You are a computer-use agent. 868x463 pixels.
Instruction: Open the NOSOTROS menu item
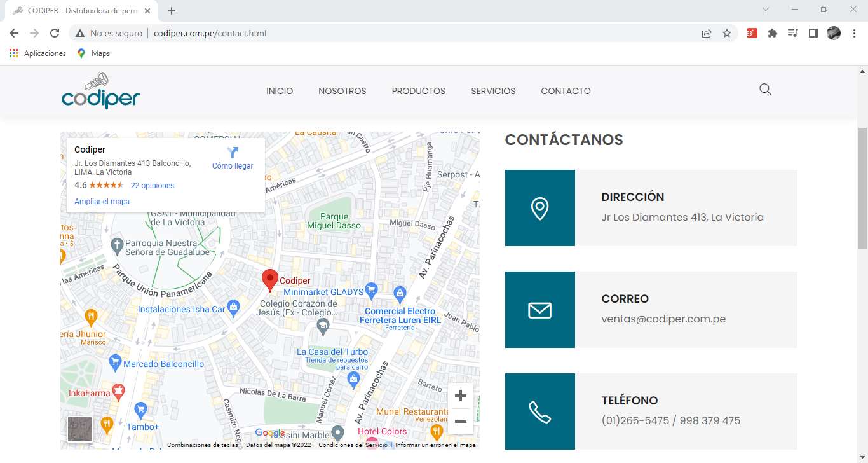coord(342,91)
